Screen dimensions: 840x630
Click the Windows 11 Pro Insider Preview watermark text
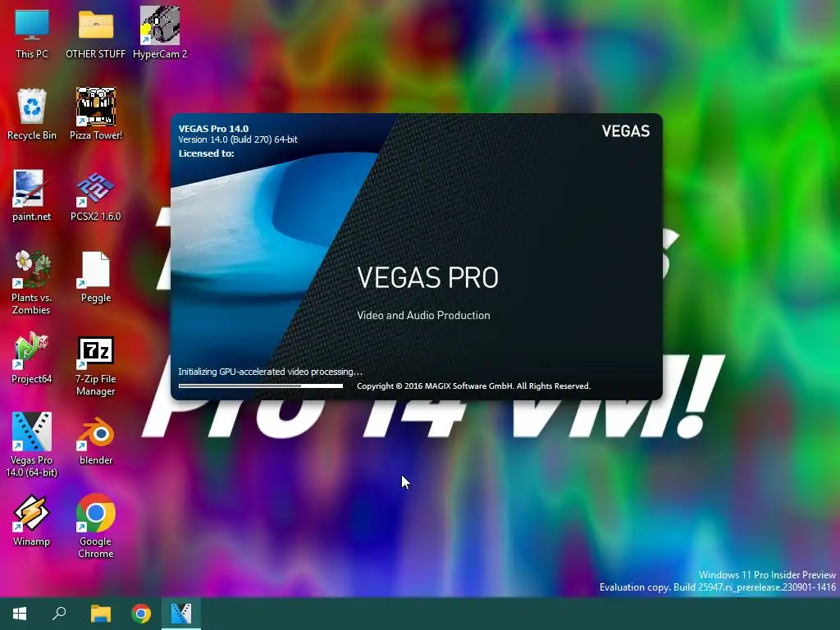pyautogui.click(x=767, y=575)
